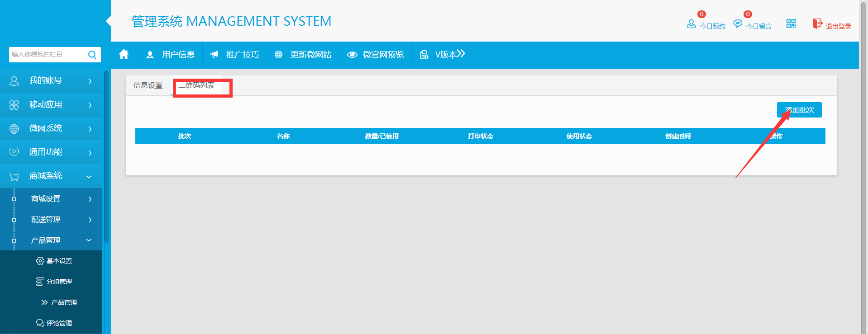Expand the 我的账号 chevron
The image size is (868, 334).
click(90, 81)
